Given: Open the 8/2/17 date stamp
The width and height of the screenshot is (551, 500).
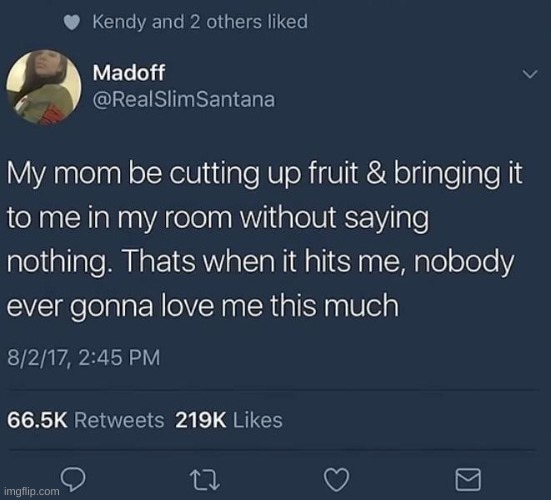Looking at the screenshot, I should [x=38, y=358].
